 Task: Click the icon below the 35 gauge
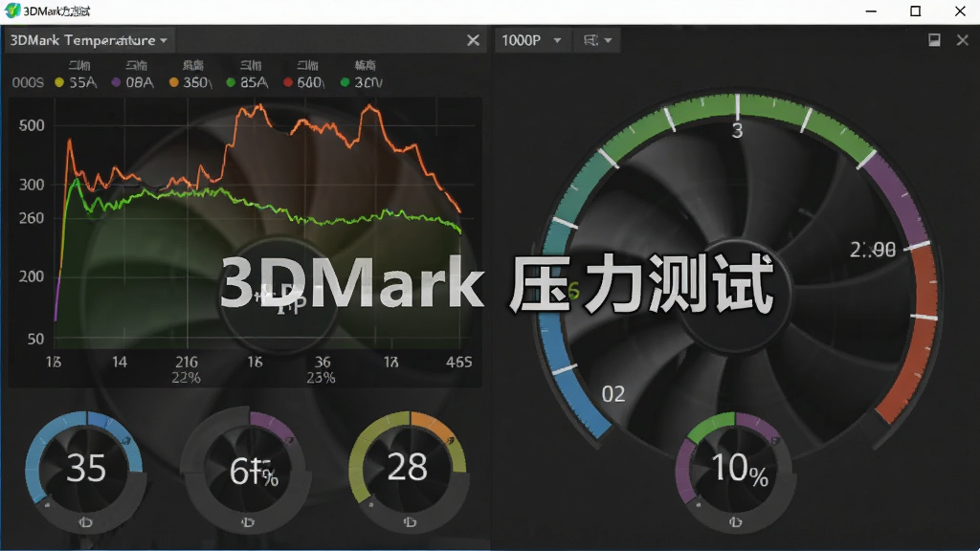85,522
